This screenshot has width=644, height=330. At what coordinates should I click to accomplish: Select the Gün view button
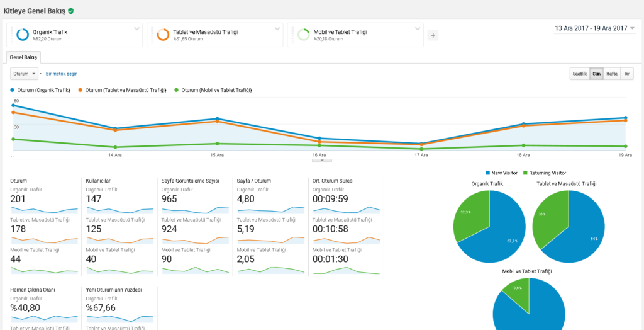(596, 74)
